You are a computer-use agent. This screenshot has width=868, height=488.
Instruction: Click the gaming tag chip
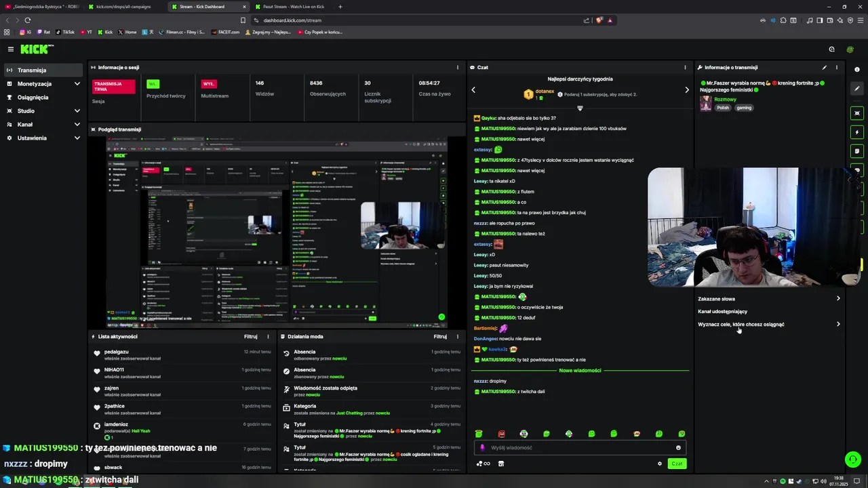pyautogui.click(x=744, y=108)
